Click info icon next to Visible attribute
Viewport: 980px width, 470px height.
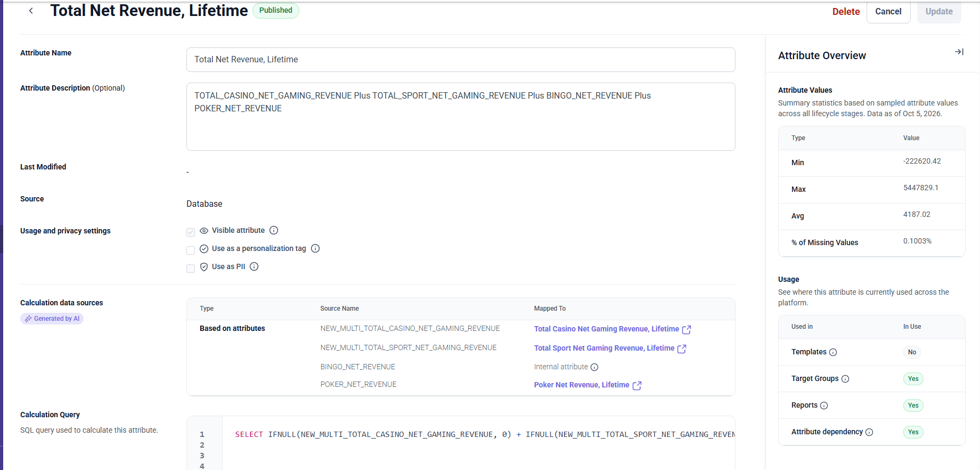[x=274, y=230]
